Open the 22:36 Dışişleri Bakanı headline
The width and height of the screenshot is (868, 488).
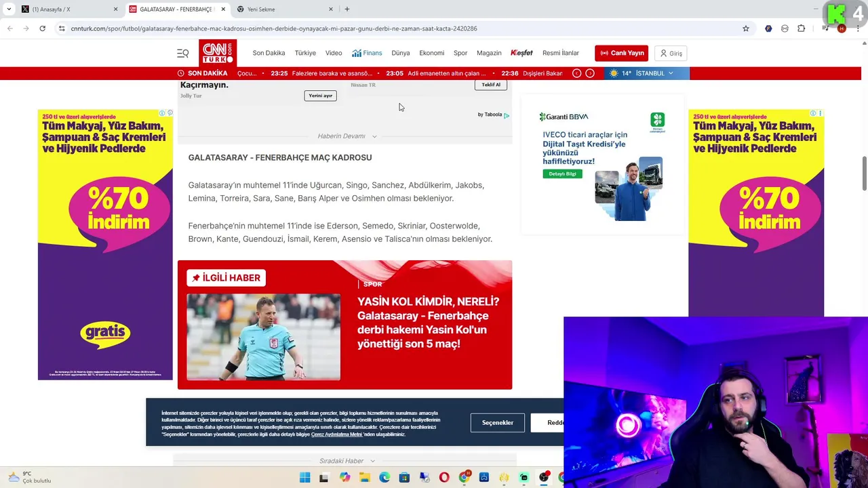click(x=532, y=73)
